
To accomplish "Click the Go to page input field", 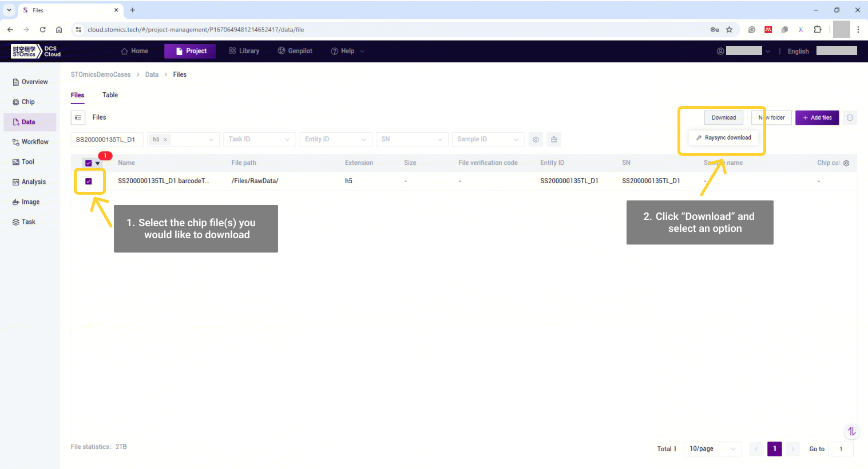I will point(841,449).
